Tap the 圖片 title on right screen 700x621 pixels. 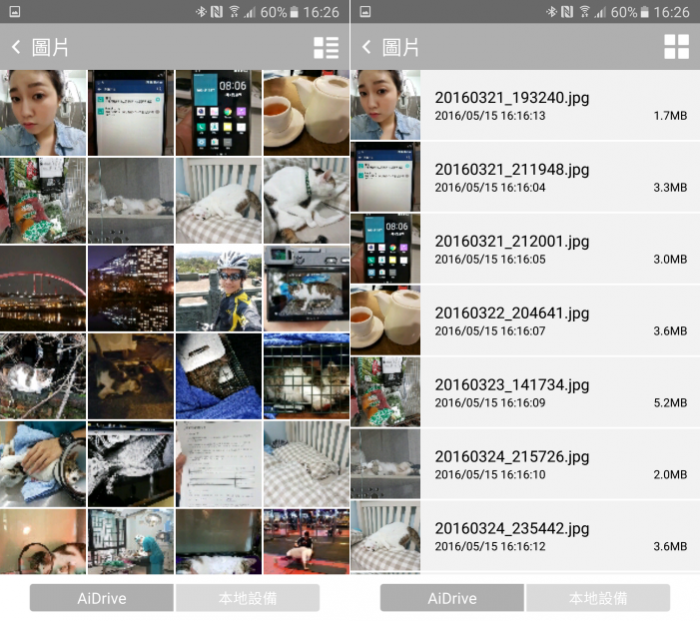[400, 47]
